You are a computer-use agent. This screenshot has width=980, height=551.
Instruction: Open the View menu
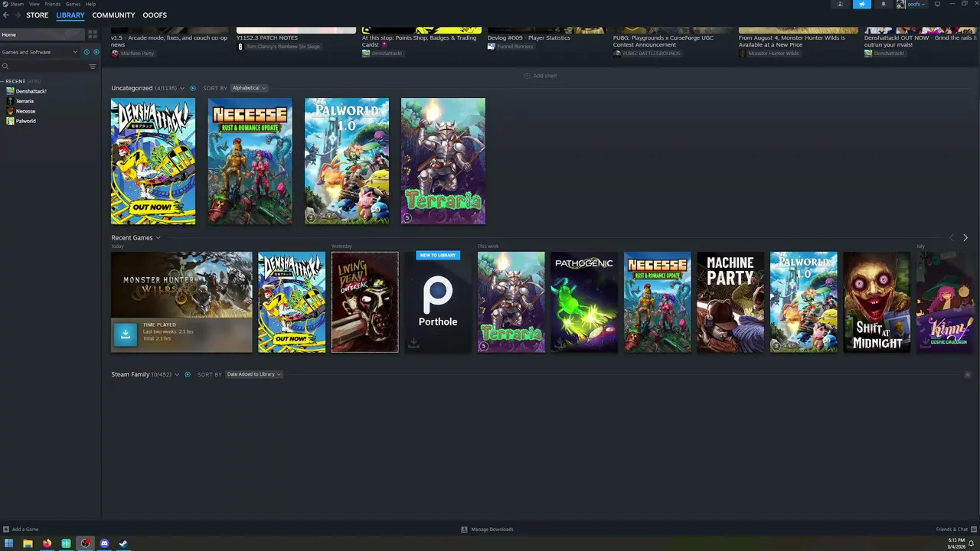[34, 4]
